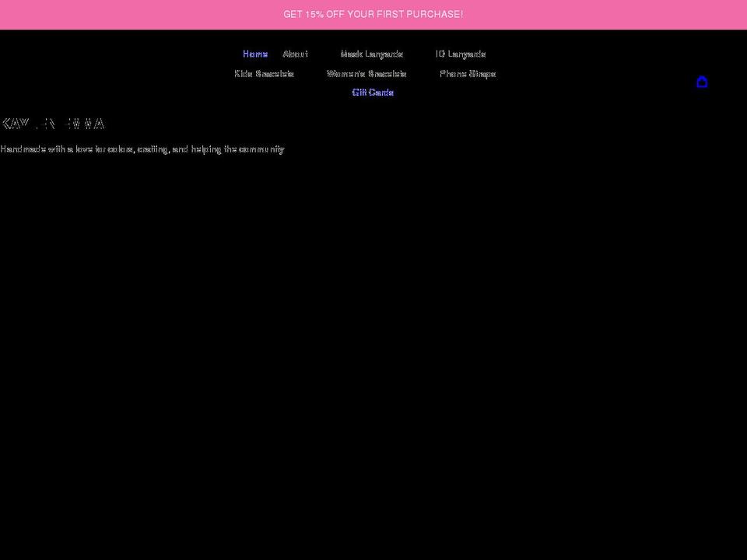
Task: Click the store logo area above the tagline
Action: pos(52,124)
